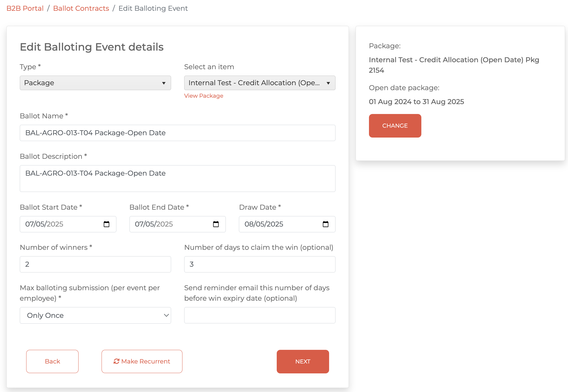Click the days to claim win field

pyautogui.click(x=260, y=264)
